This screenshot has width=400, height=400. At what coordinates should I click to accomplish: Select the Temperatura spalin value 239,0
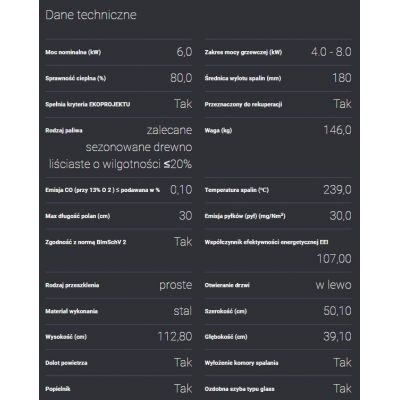(337, 190)
